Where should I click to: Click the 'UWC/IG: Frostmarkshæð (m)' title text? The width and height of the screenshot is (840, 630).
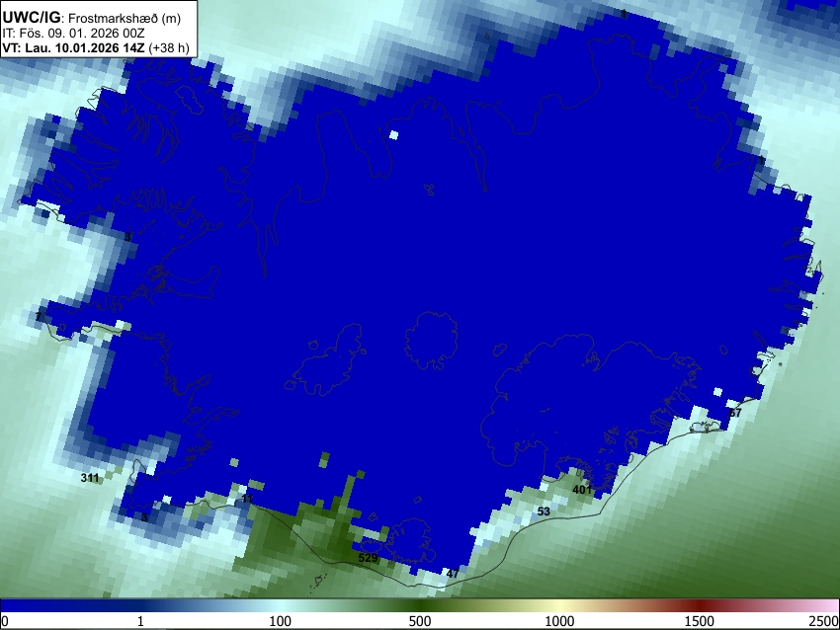point(92,18)
